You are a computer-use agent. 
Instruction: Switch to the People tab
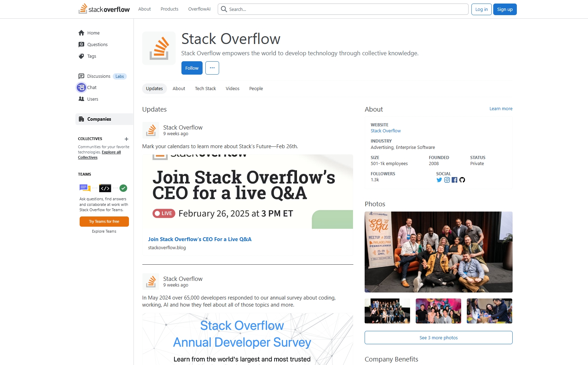click(x=256, y=88)
